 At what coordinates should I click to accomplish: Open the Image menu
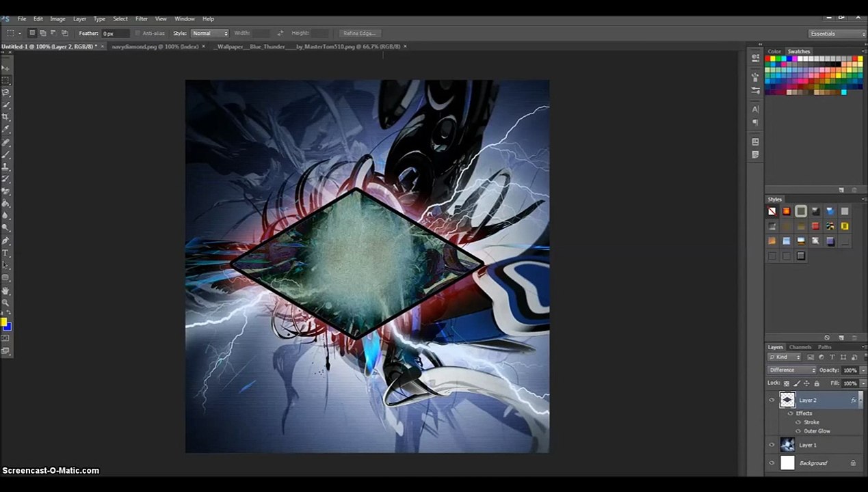coord(57,18)
